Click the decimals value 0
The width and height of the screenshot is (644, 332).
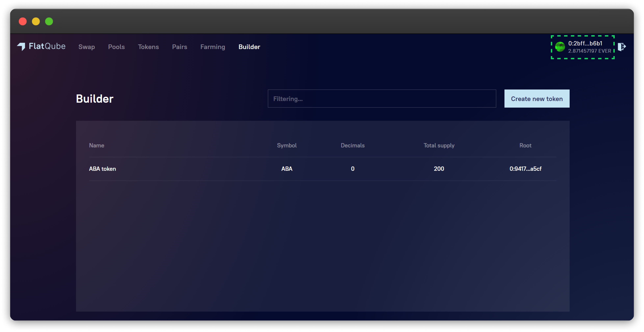coord(352,169)
